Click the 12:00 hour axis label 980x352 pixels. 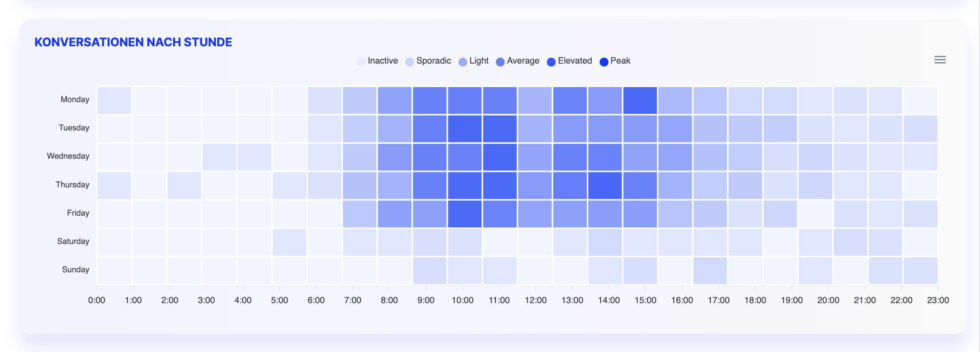tap(535, 300)
